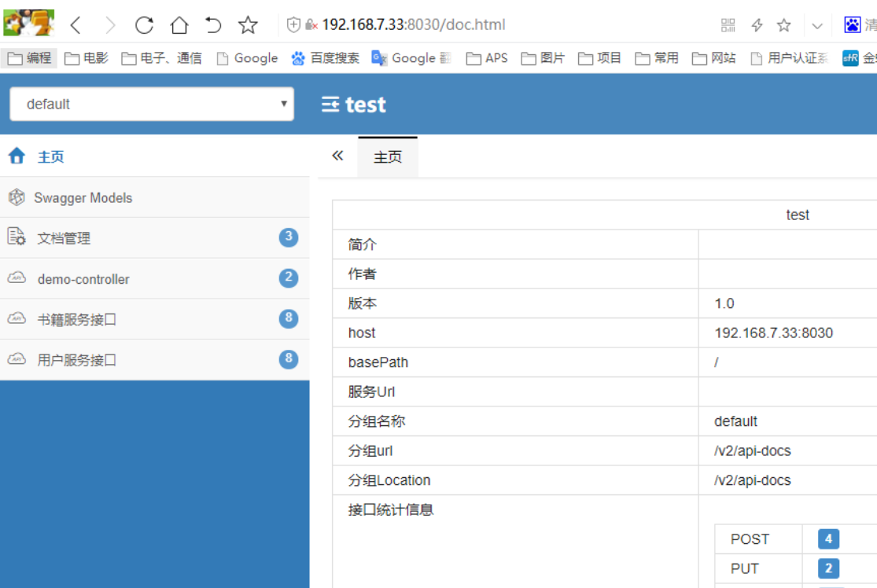
Task: Click the QR code icon in browser toolbar
Action: [x=728, y=24]
